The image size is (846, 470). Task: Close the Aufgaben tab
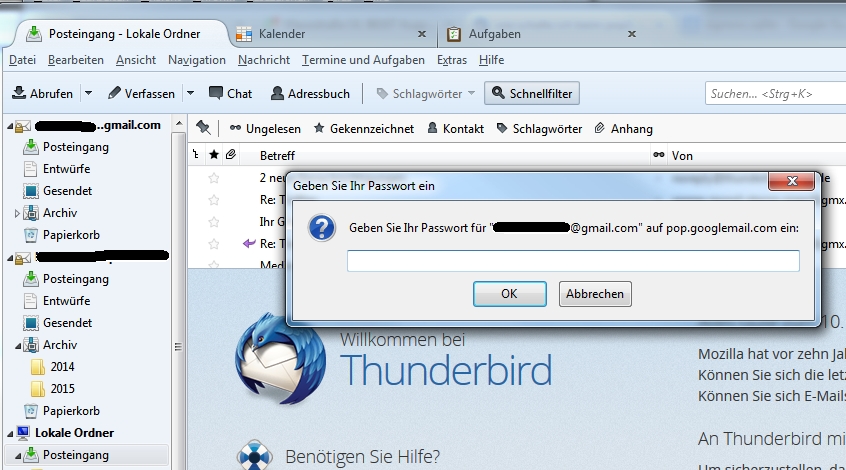pos(632,34)
